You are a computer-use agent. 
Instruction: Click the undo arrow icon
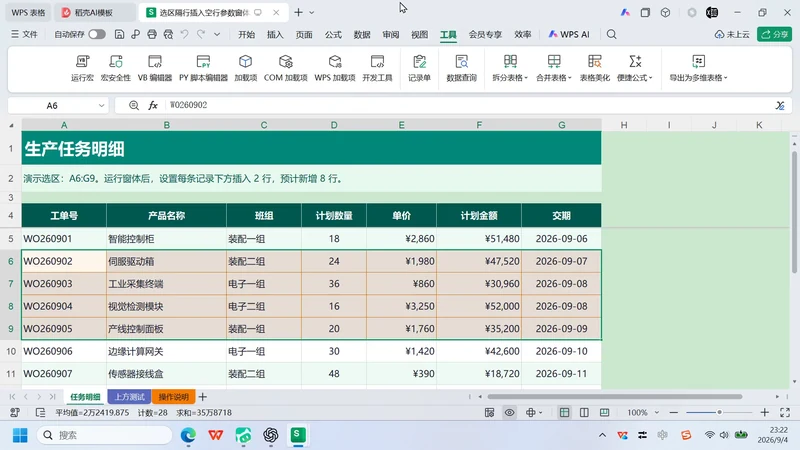[185, 34]
